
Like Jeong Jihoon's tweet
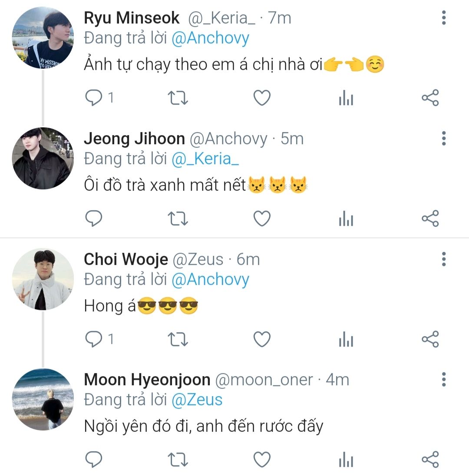(x=262, y=218)
